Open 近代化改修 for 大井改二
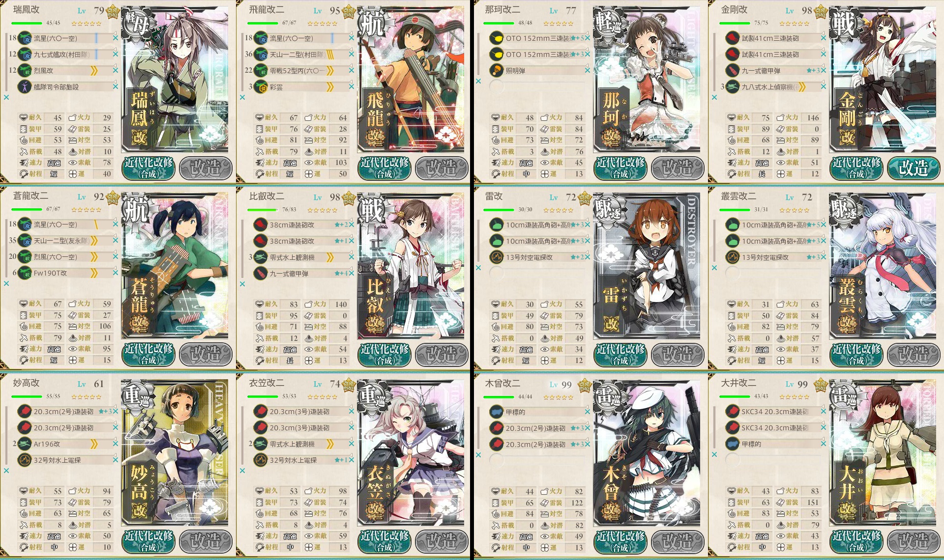 856,541
